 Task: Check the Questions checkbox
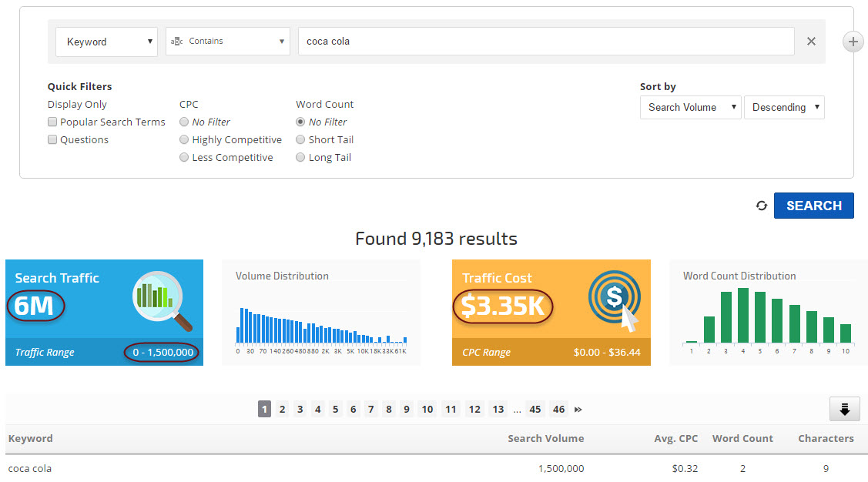52,139
